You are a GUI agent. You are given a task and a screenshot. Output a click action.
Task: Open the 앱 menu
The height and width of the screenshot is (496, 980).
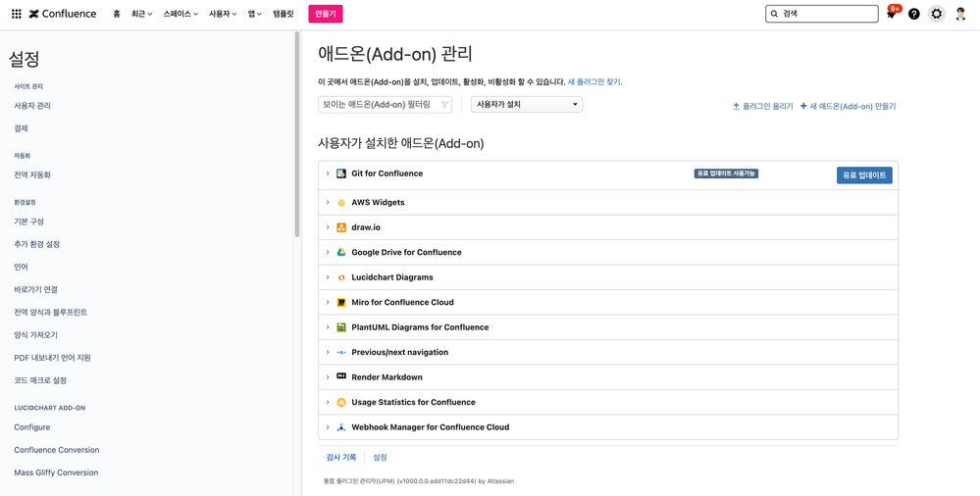tap(255, 14)
